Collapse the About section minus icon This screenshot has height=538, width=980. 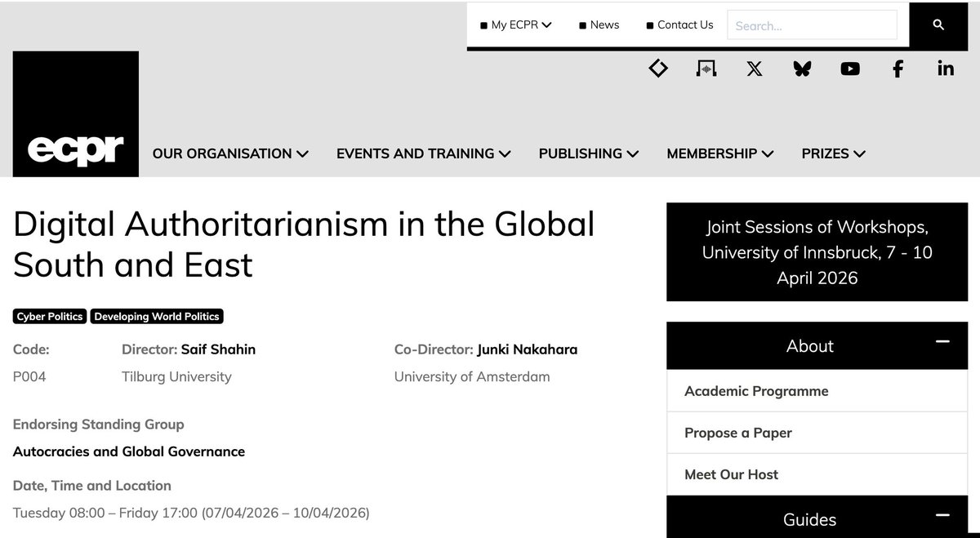click(x=942, y=342)
